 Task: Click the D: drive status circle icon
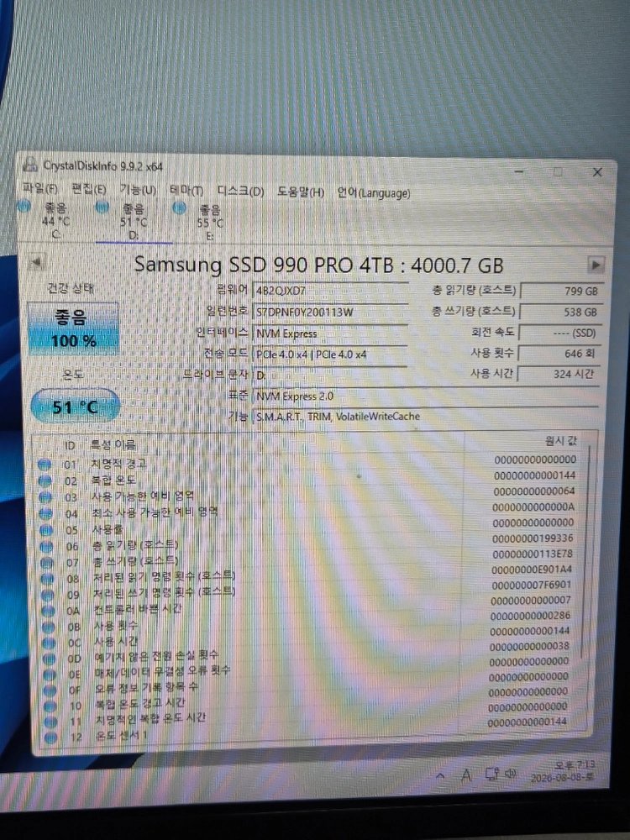(102, 207)
